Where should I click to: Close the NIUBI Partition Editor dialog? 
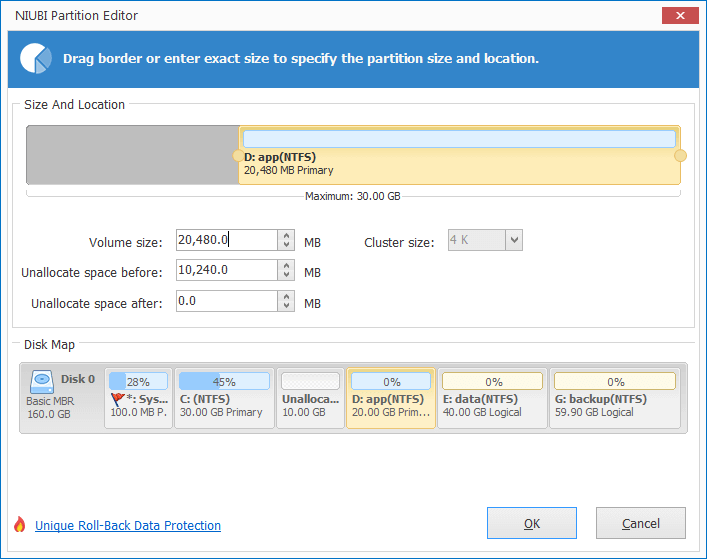click(680, 15)
